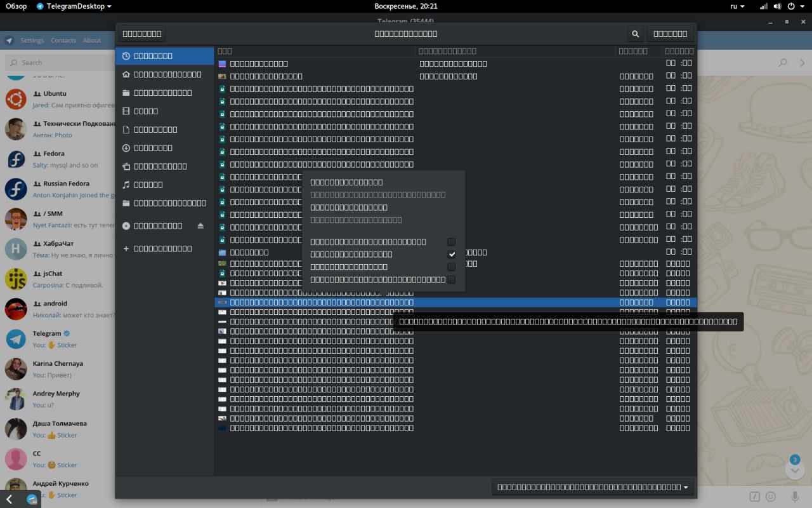Viewport: 812px width, 508px height.
Task: Jump to latest messages using the badge-3 arrow
Action: pos(795,469)
